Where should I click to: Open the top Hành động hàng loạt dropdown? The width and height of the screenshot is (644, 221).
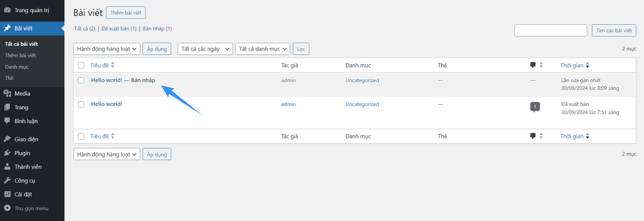click(107, 49)
